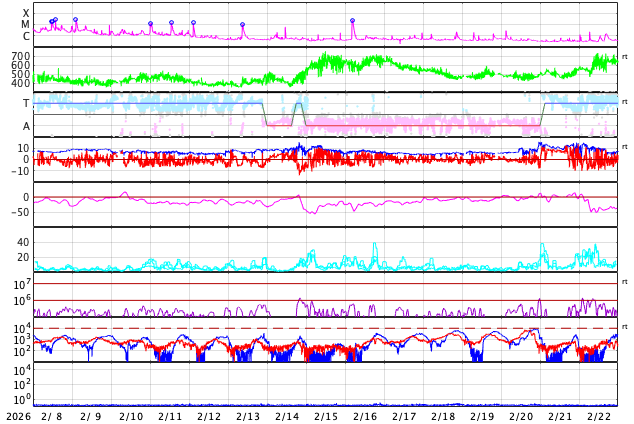This screenshot has width=634, height=424.
Task: Click the '10^6' electron flux label
Action: [22, 301]
